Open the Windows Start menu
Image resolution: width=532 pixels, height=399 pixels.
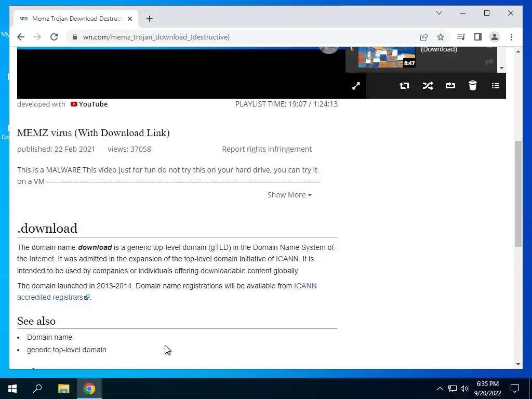click(12, 389)
